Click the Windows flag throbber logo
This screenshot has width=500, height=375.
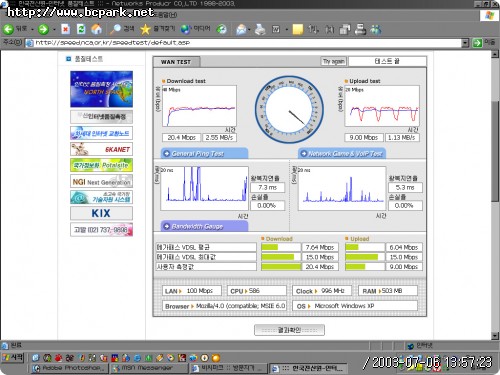[x=489, y=16]
